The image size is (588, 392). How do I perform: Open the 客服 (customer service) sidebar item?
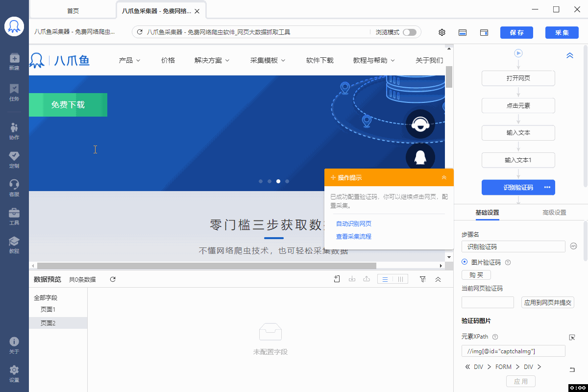[14, 188]
